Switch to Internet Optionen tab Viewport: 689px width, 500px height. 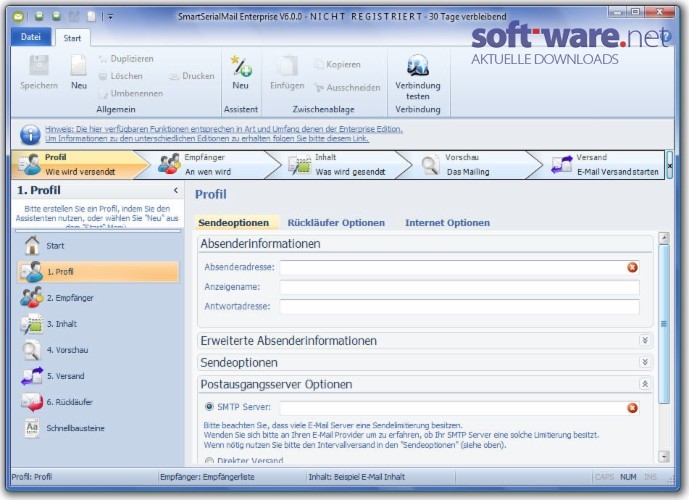point(447,223)
